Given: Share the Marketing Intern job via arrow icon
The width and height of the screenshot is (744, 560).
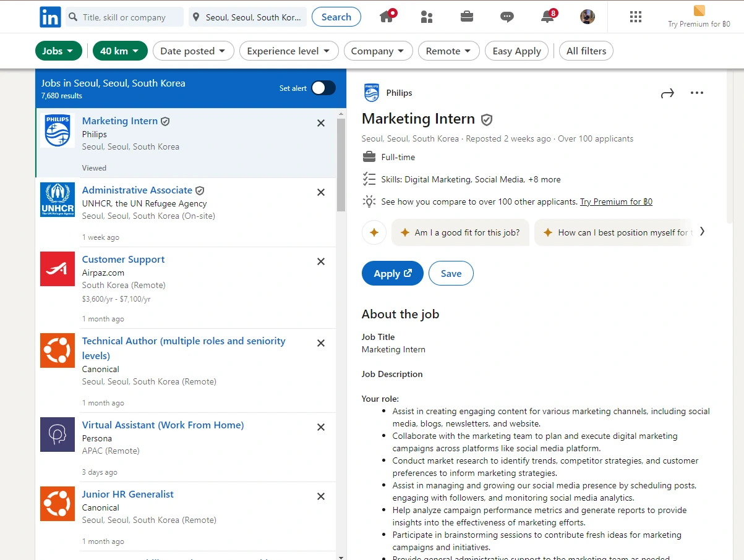Looking at the screenshot, I should pos(667,93).
